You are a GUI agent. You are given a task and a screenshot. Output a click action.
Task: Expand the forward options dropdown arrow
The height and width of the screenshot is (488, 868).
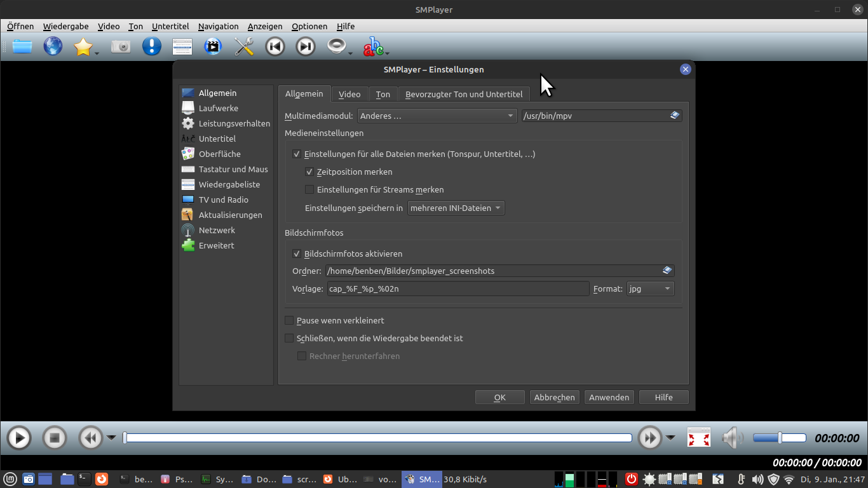click(x=670, y=437)
